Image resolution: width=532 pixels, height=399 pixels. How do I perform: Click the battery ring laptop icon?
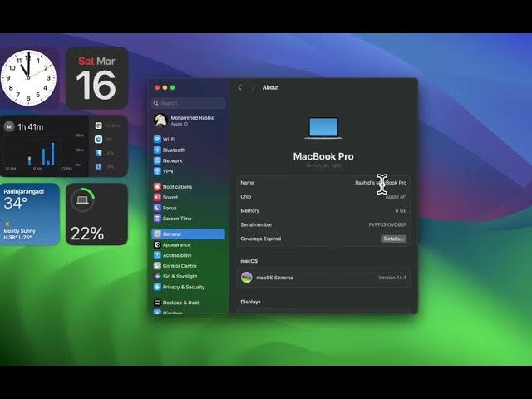point(82,200)
